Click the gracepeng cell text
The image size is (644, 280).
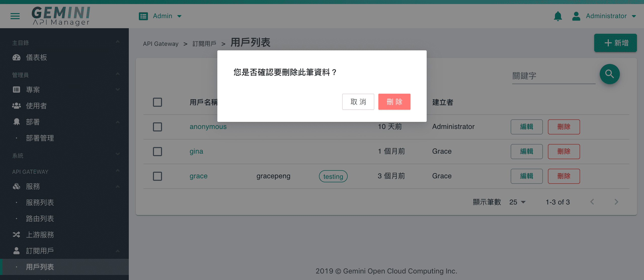click(273, 176)
